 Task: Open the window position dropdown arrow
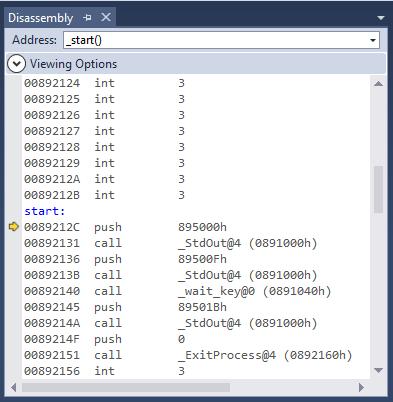(x=381, y=18)
